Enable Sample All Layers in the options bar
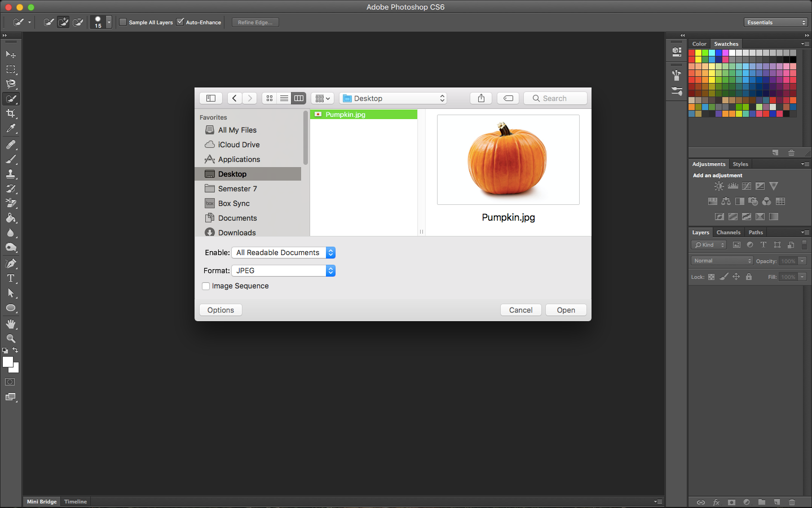 pos(122,22)
